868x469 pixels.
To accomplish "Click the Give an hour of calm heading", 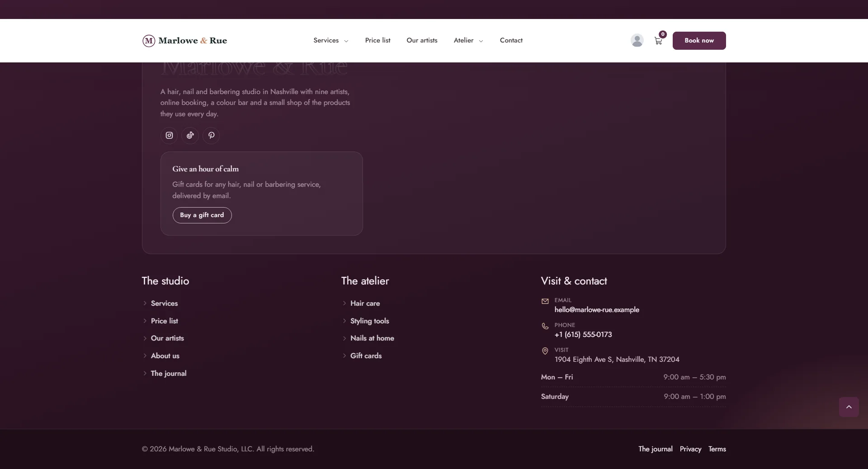I will 205,169.
